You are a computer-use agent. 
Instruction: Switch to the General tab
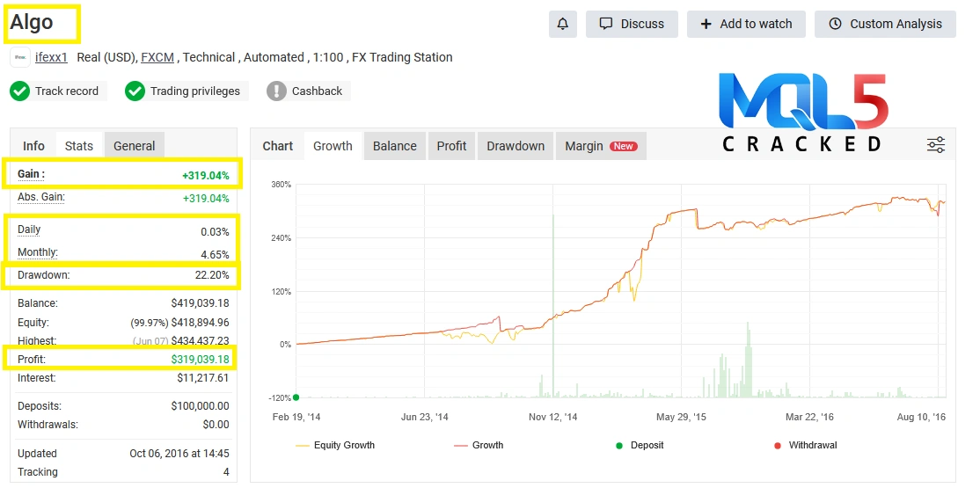134,146
